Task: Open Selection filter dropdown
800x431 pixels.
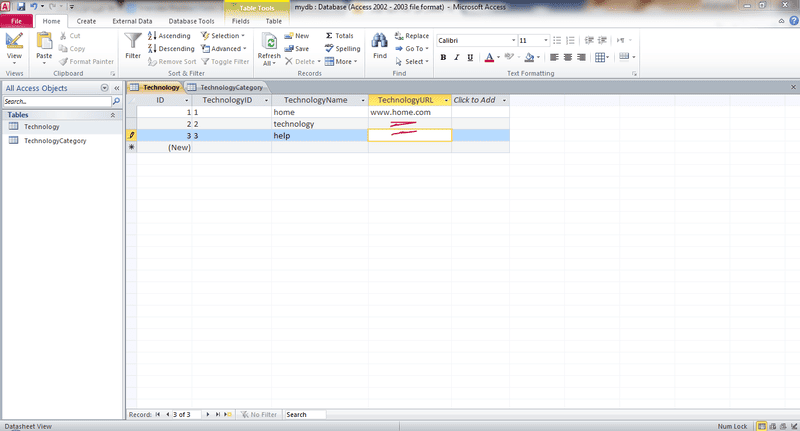Action: 222,36
